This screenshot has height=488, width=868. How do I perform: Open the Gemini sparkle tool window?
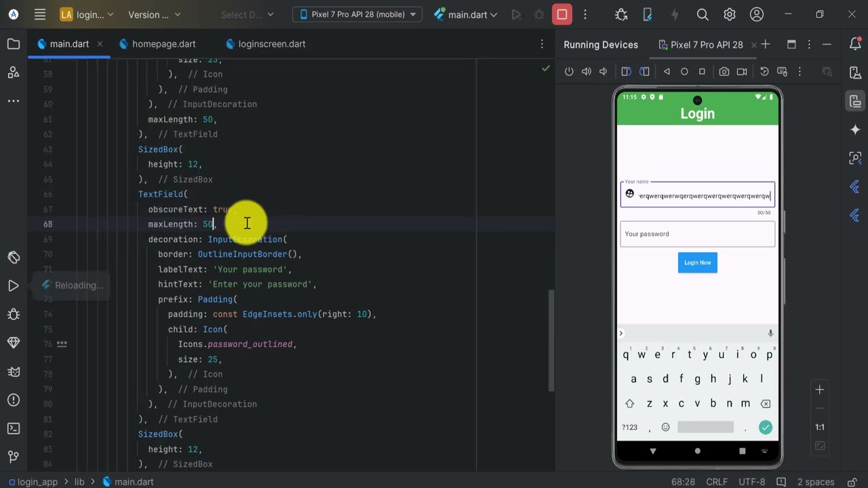(x=855, y=129)
